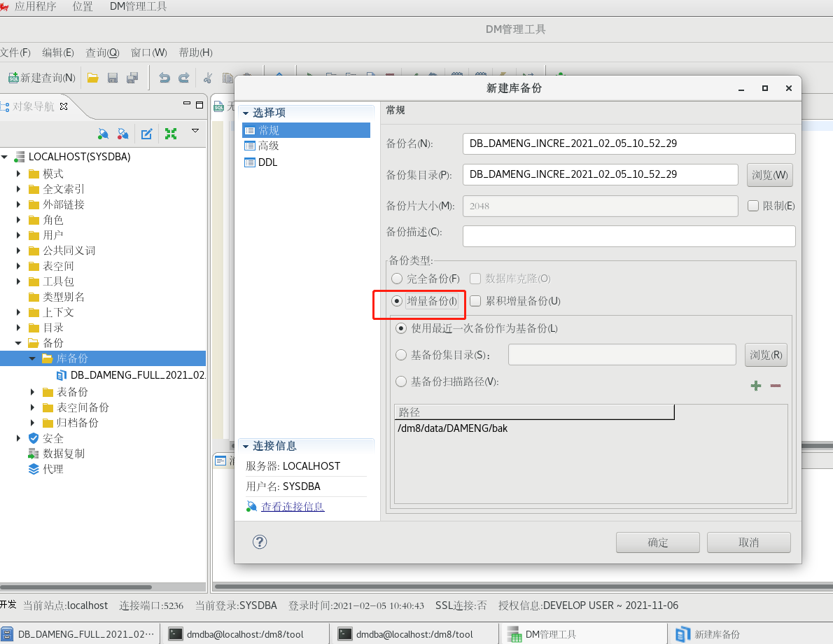Click the disconnect plug icon with red dot
Screen dimensions: 833x644
tap(122, 134)
